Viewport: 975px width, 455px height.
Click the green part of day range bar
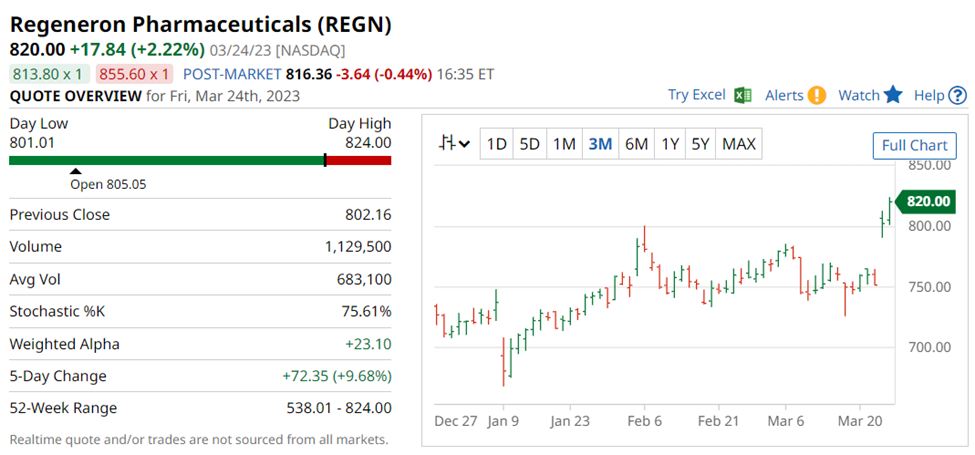click(x=167, y=160)
